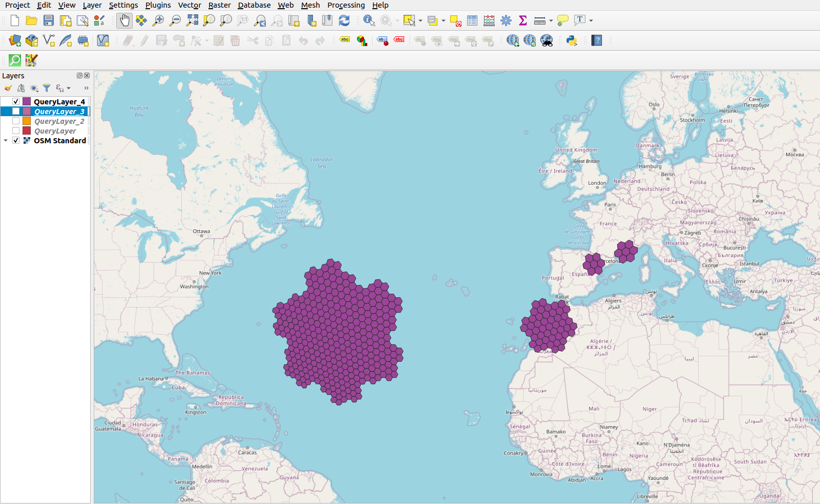The image size is (820, 504).
Task: Toggle OSM Standard layer visibility
Action: click(x=16, y=141)
